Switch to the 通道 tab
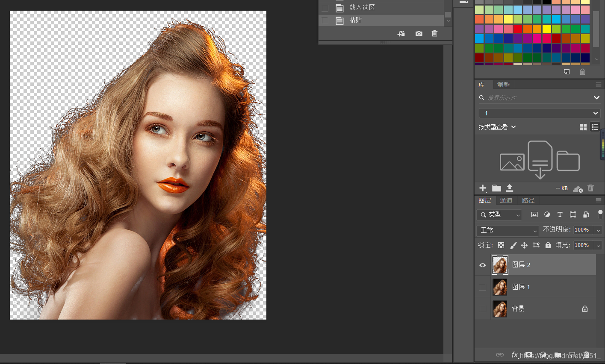 pyautogui.click(x=506, y=200)
